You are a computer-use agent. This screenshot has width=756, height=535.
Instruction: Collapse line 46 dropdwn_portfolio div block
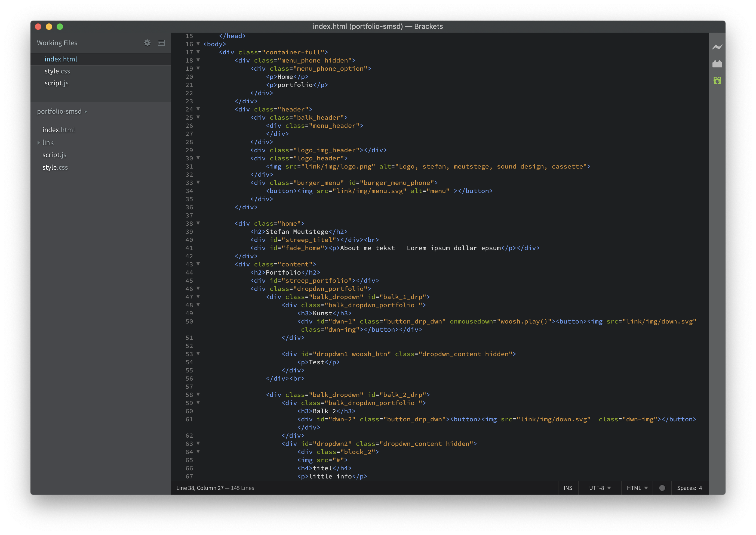(x=199, y=288)
